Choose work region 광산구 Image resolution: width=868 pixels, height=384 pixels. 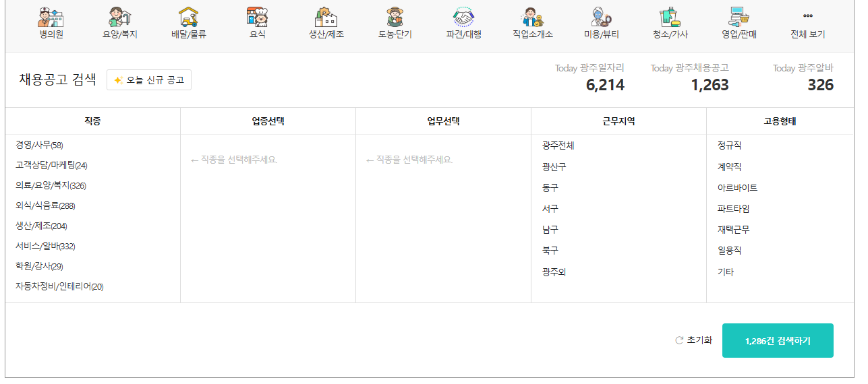click(554, 166)
